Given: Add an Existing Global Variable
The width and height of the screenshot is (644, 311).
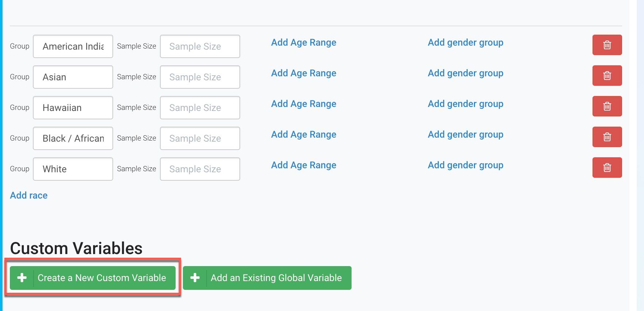Looking at the screenshot, I should coord(267,278).
